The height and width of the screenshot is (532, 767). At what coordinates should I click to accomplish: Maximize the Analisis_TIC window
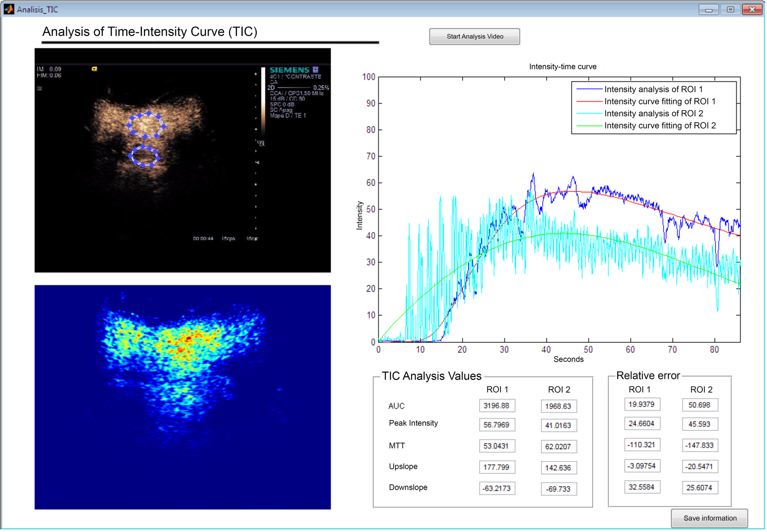730,9
